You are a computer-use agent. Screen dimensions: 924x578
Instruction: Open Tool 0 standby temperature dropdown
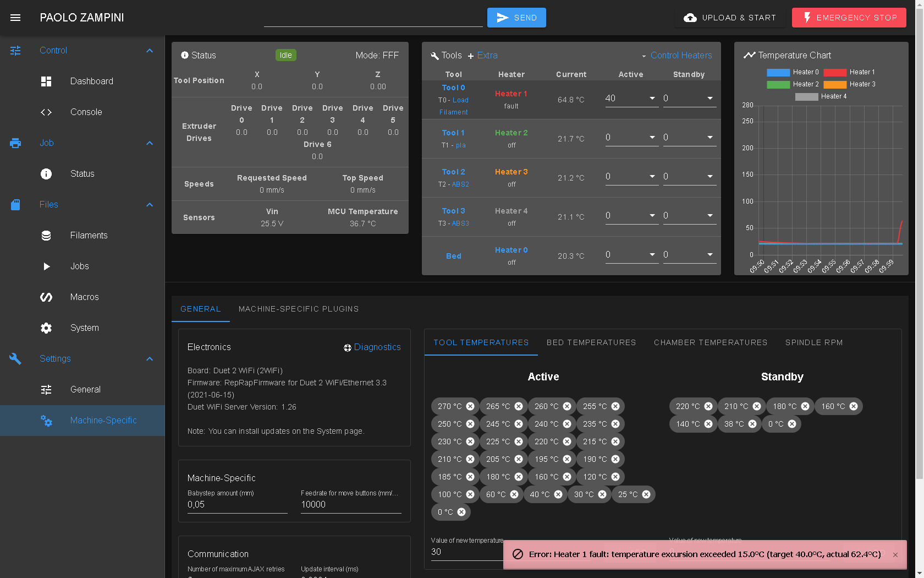710,99
